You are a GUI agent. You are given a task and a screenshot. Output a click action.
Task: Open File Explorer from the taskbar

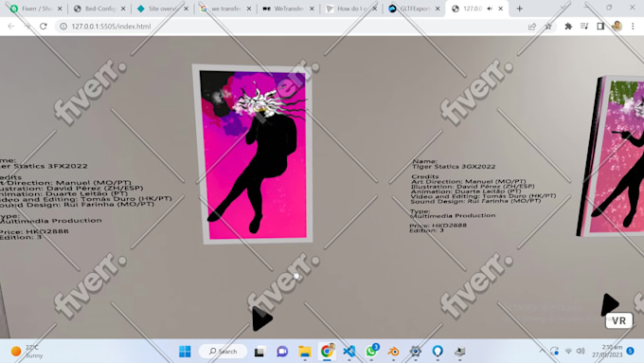tap(304, 352)
